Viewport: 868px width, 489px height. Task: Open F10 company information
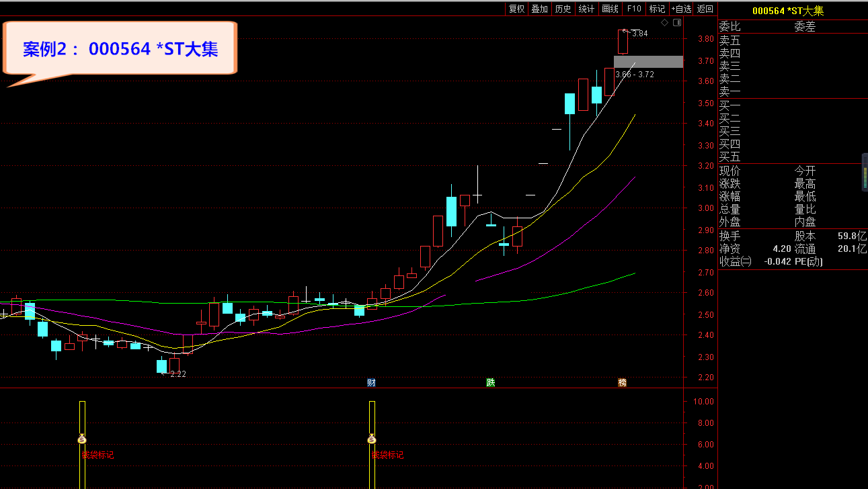pyautogui.click(x=633, y=9)
